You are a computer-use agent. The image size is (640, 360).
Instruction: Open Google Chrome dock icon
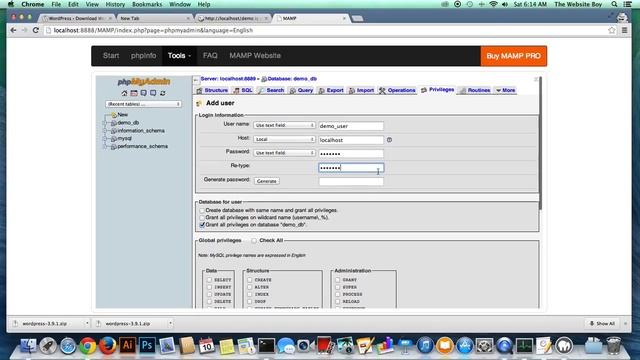(x=87, y=346)
